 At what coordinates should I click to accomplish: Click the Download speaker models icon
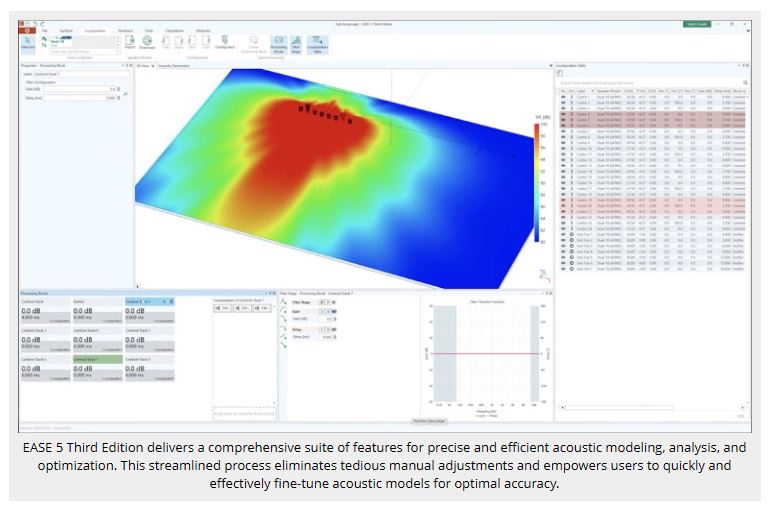pos(147,42)
